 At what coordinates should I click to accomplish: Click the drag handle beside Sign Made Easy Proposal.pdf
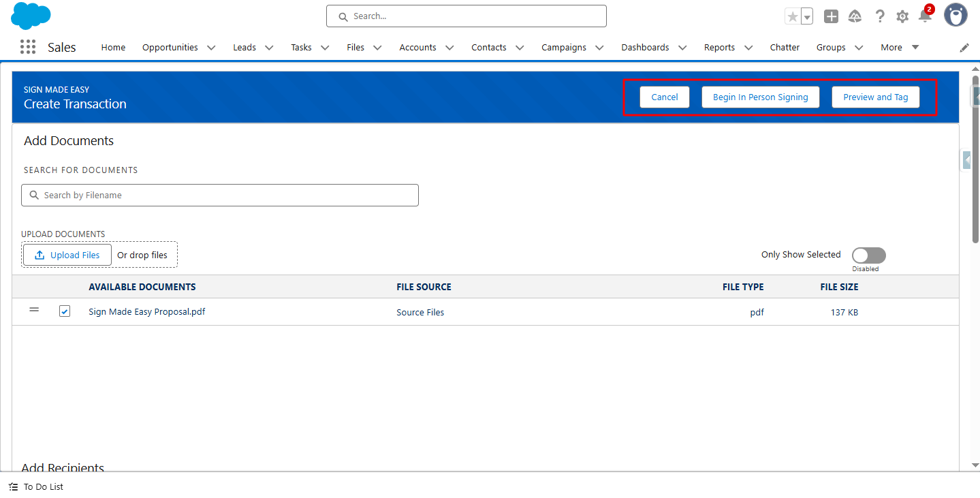coord(34,310)
